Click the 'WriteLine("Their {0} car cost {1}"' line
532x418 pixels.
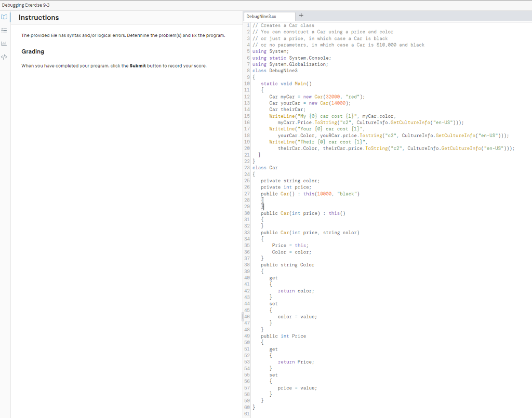[318, 142]
